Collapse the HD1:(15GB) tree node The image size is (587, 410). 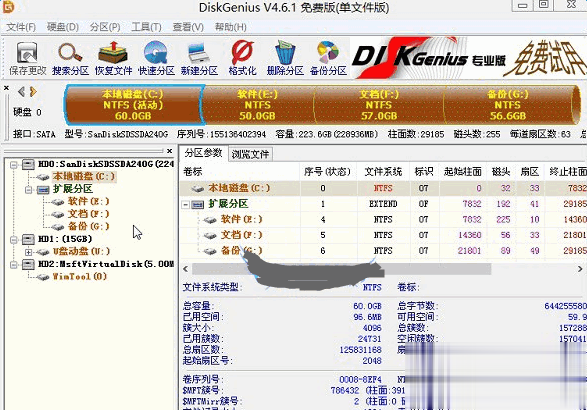pyautogui.click(x=14, y=239)
